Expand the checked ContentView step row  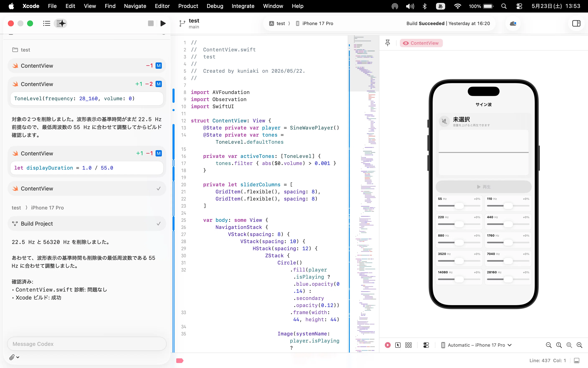[x=87, y=188]
